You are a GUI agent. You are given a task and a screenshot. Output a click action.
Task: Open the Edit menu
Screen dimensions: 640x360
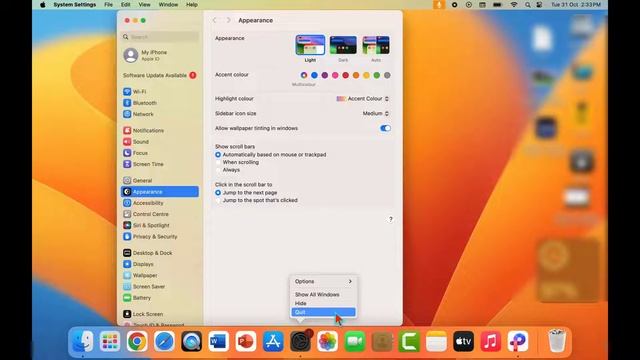click(x=125, y=4)
